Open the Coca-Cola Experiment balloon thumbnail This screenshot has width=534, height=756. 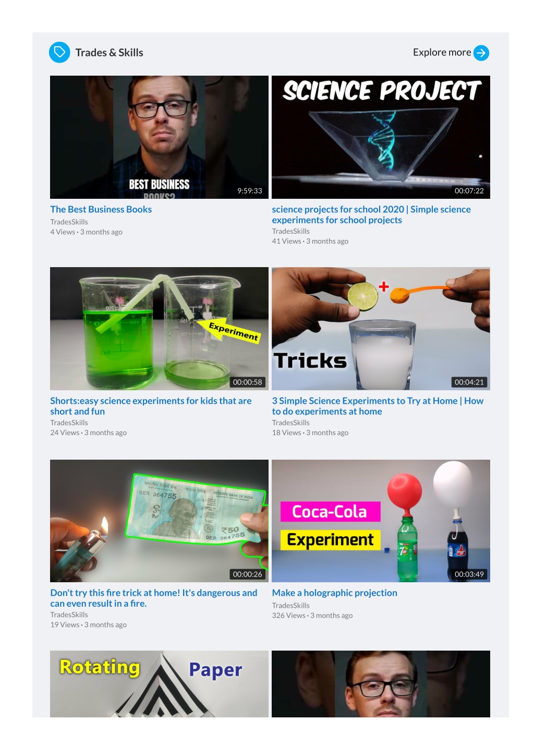pyautogui.click(x=381, y=521)
